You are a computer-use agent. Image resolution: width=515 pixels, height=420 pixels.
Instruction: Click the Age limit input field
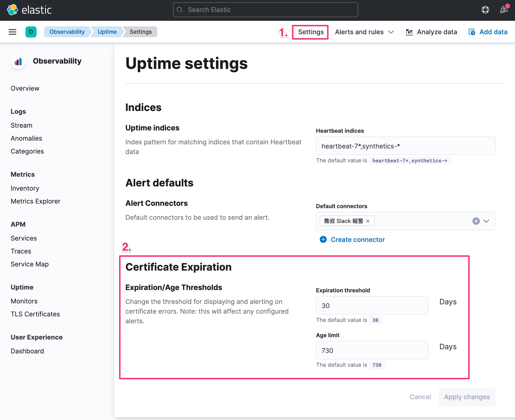coord(372,350)
